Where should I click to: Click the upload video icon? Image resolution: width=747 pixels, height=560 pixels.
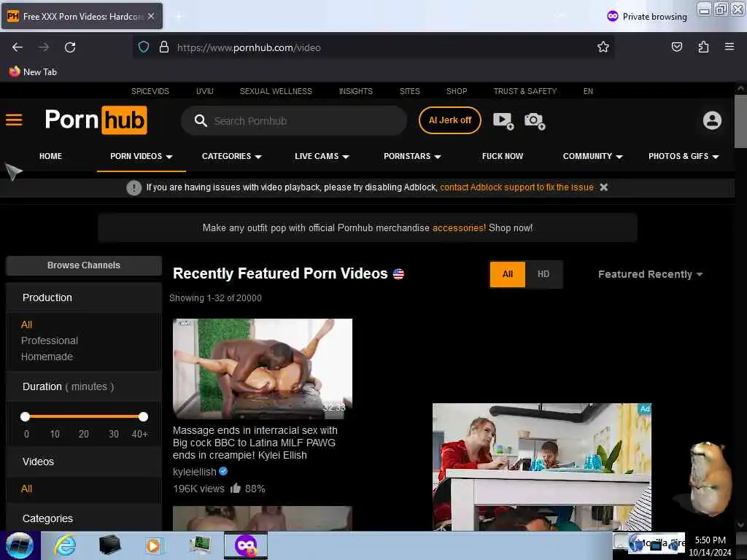tap(503, 121)
